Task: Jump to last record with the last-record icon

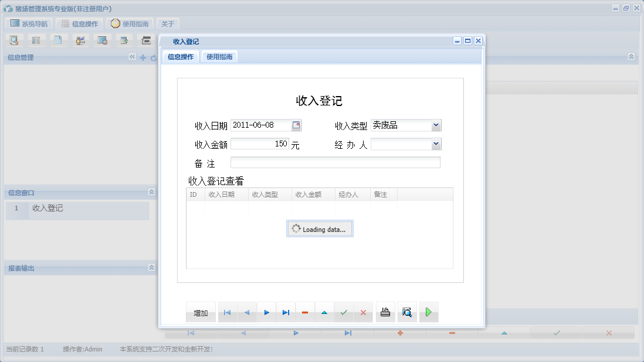Action: (x=286, y=312)
